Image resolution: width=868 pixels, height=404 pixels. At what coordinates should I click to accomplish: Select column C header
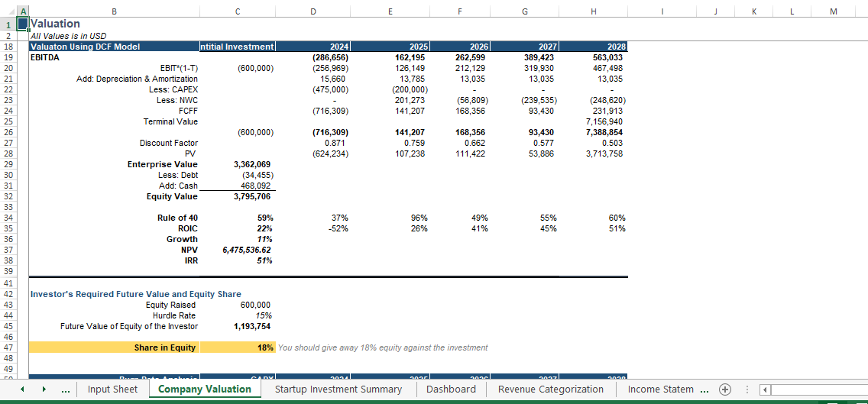[x=238, y=11]
